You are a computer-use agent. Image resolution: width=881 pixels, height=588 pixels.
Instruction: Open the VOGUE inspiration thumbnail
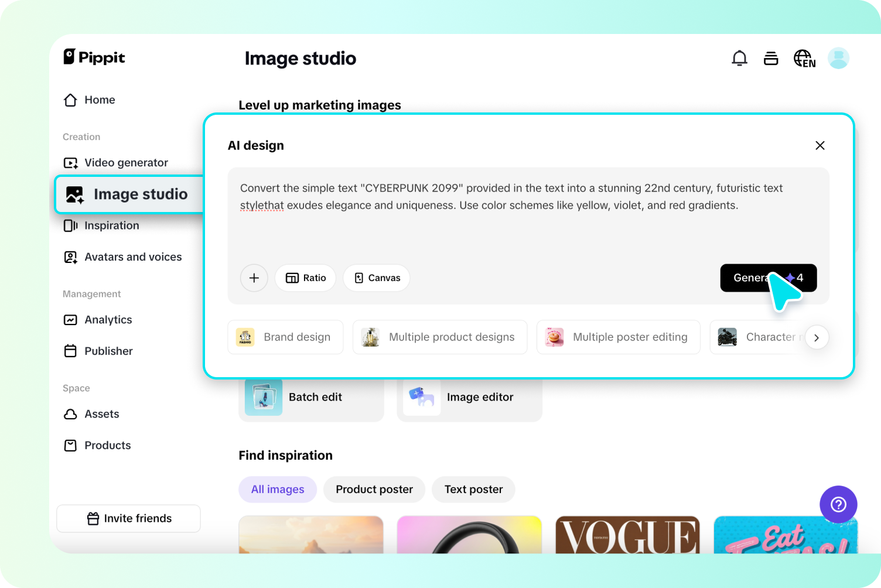(x=627, y=535)
